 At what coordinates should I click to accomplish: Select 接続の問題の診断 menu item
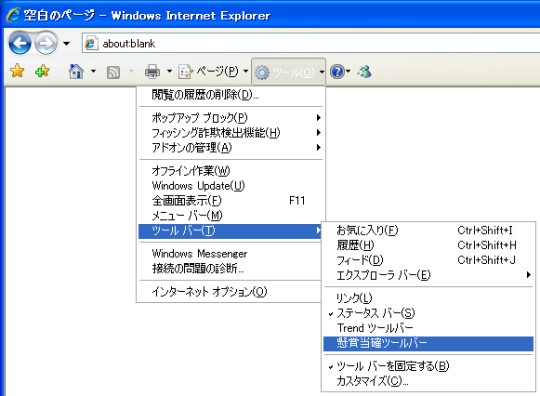[230, 269]
